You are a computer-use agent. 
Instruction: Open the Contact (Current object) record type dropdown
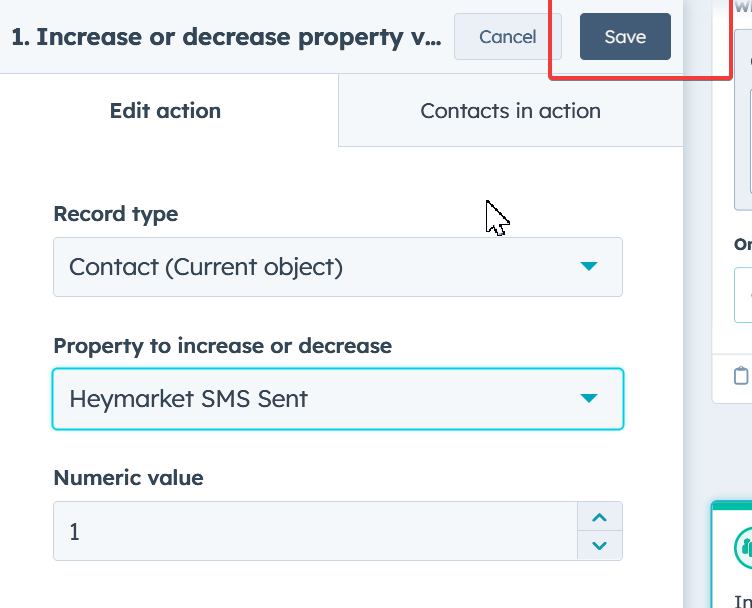pos(337,267)
